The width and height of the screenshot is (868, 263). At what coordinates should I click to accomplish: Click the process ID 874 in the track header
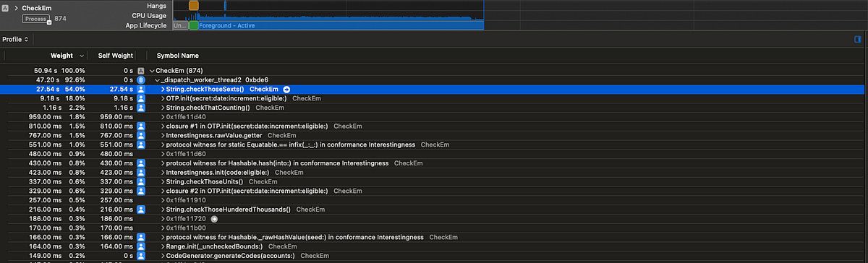point(61,19)
